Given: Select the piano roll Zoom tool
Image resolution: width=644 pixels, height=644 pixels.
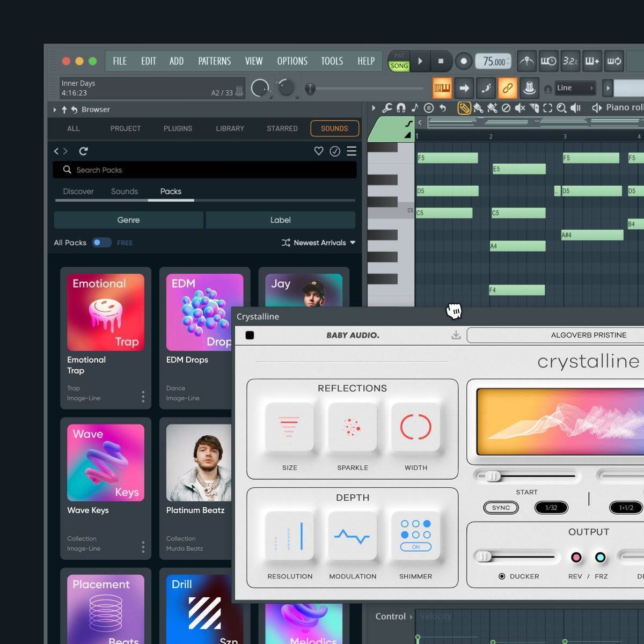Looking at the screenshot, I should coord(561,108).
